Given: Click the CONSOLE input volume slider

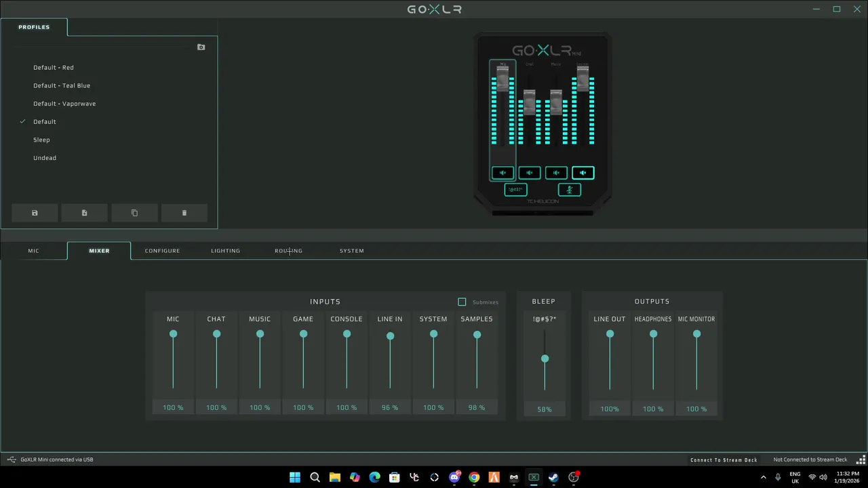Looking at the screenshot, I should [347, 361].
